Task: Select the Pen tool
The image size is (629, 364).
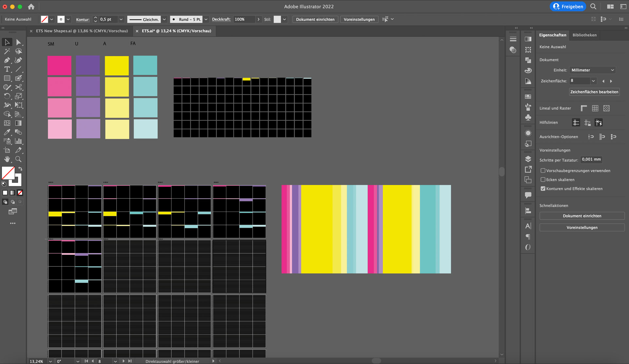Action: [x=7, y=60]
